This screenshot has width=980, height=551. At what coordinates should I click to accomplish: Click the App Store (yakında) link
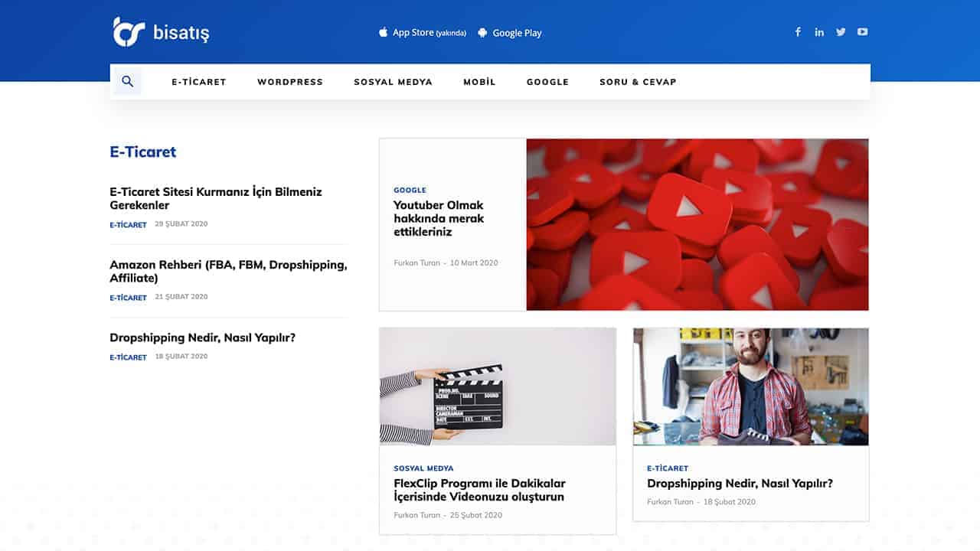point(422,33)
